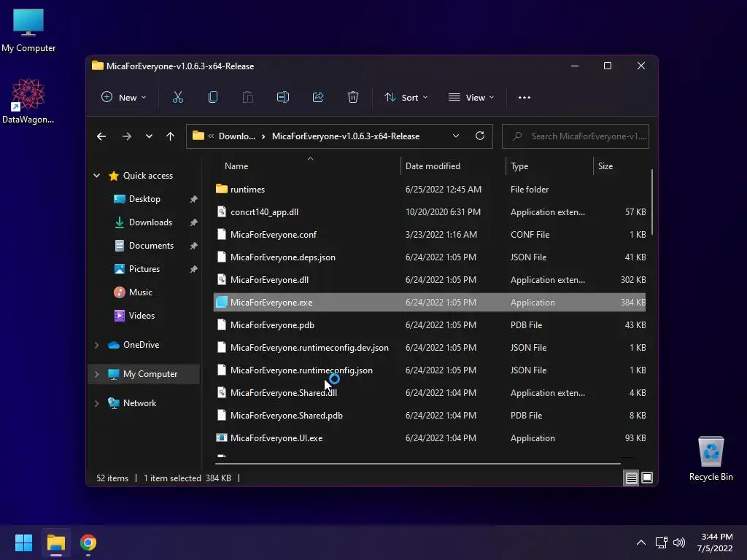Go up one folder level
Image resolution: width=747 pixels, height=560 pixels.
tap(170, 136)
